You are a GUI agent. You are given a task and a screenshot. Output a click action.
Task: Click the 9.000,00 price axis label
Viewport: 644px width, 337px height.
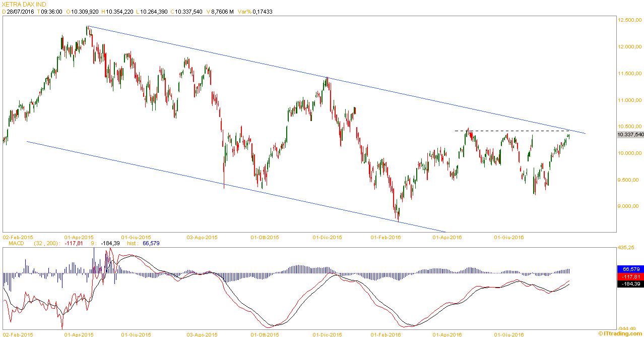pos(630,206)
